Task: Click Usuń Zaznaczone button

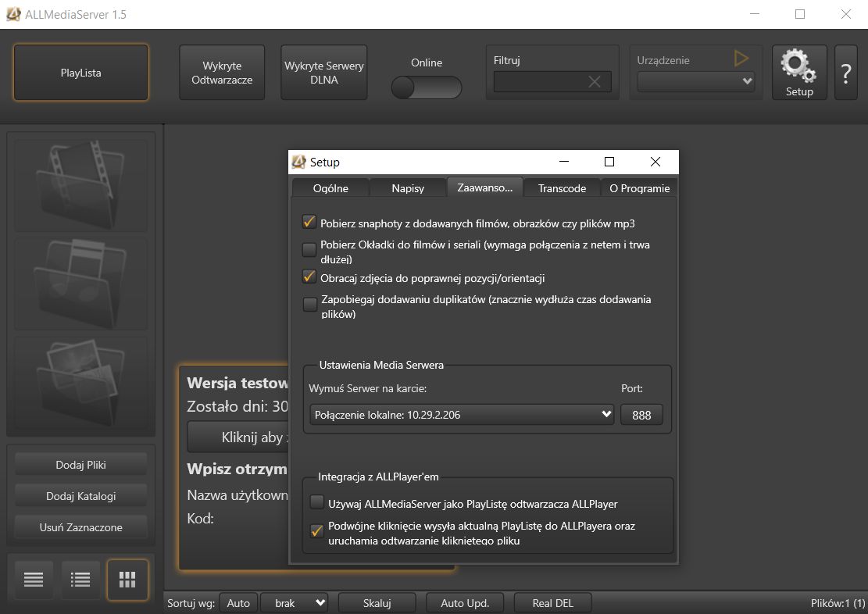Action: [80, 527]
